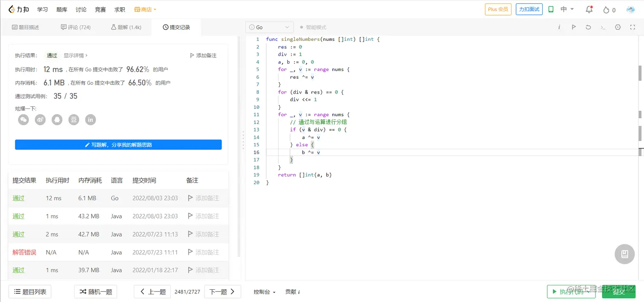Go to next problem 下一题

222,292
